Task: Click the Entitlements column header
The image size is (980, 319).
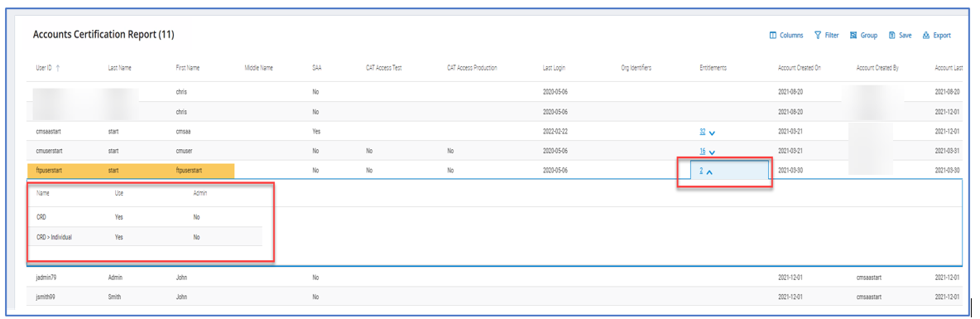Action: click(x=713, y=67)
